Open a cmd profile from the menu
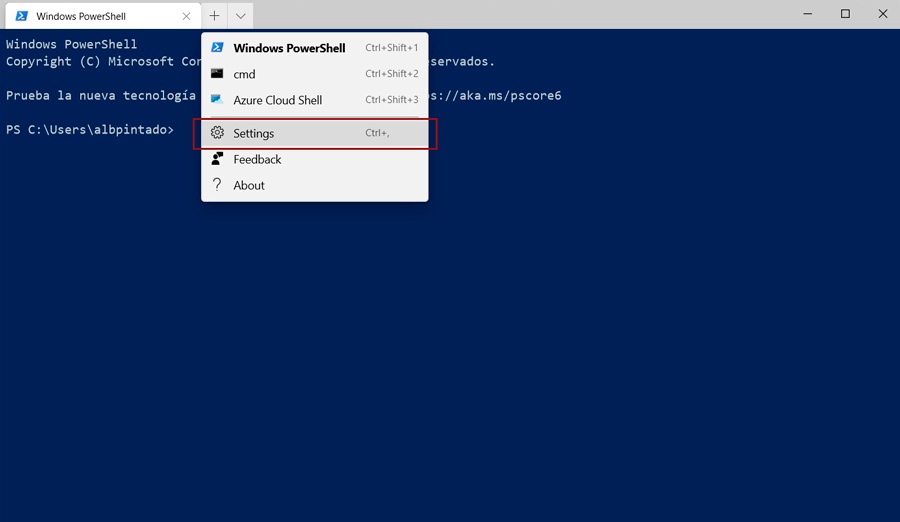900x522 pixels. coord(315,74)
